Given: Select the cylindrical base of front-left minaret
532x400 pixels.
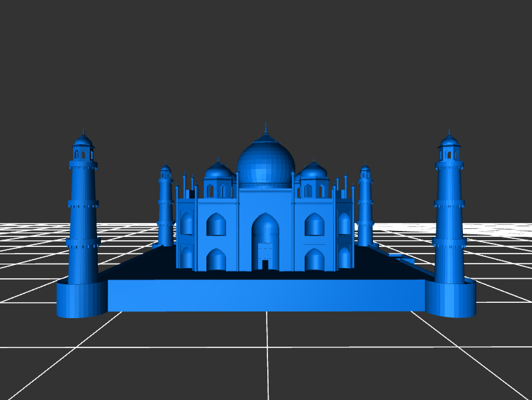Looking at the screenshot, I should [x=81, y=300].
